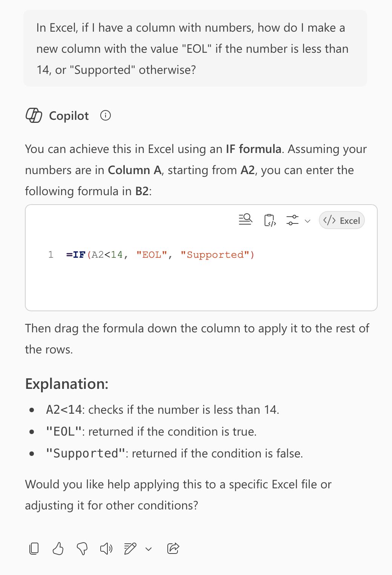Open the code display settings icon
392x575 pixels.
(292, 219)
